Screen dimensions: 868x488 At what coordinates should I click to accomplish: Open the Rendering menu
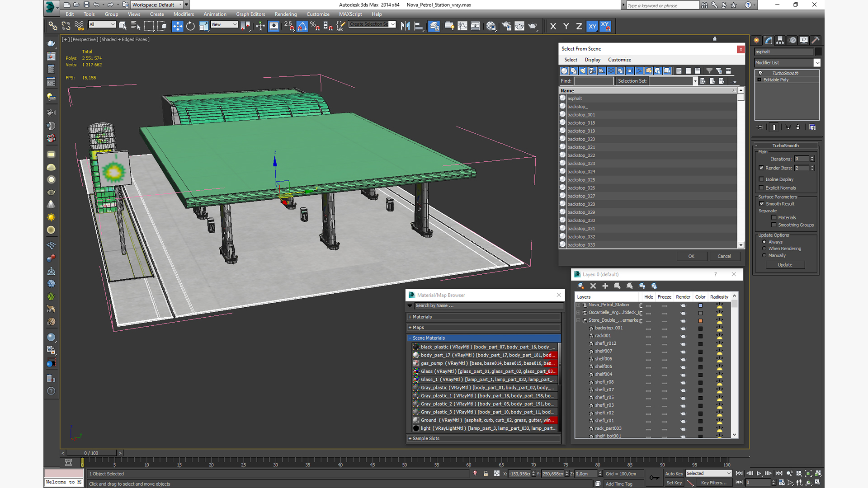pos(286,14)
